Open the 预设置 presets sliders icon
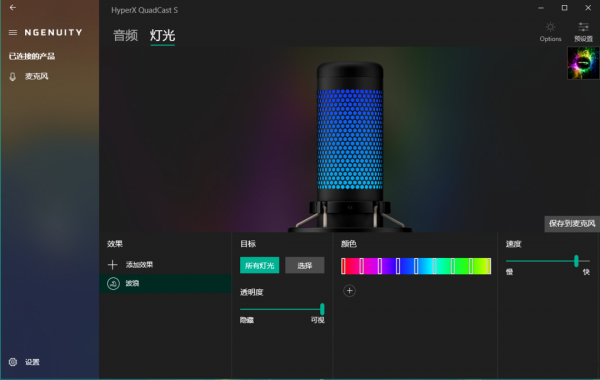 point(583,27)
